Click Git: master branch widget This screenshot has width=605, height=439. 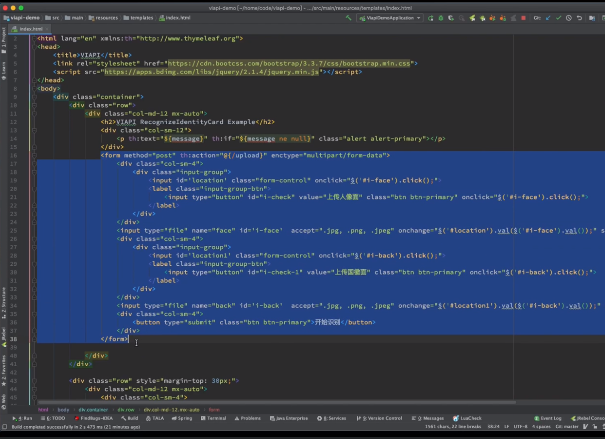(567, 427)
